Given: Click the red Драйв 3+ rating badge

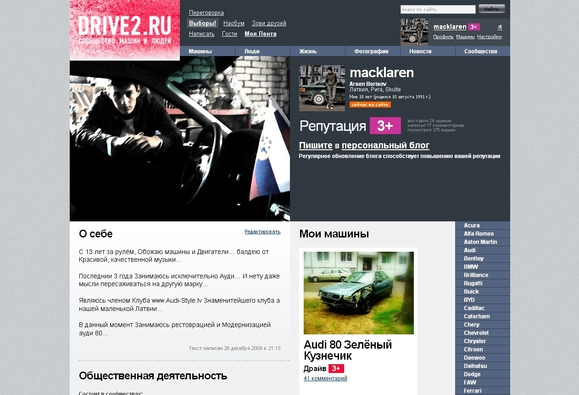Looking at the screenshot, I should pos(336,368).
